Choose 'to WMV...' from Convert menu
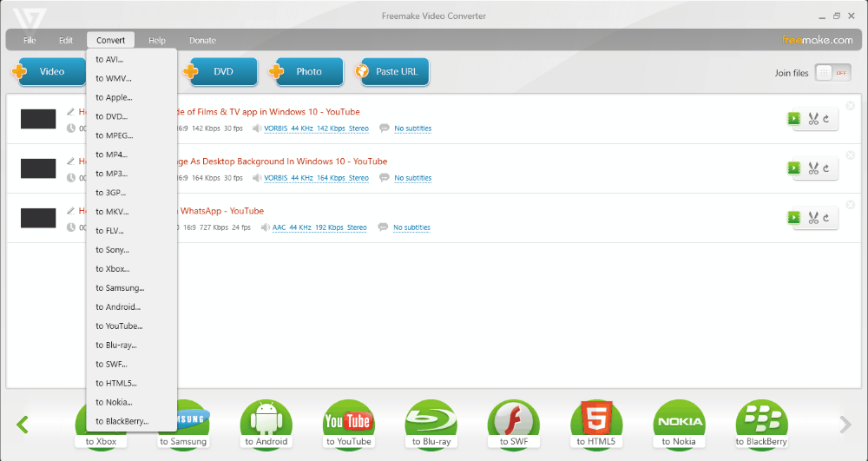This screenshot has height=461, width=868. [x=132, y=79]
